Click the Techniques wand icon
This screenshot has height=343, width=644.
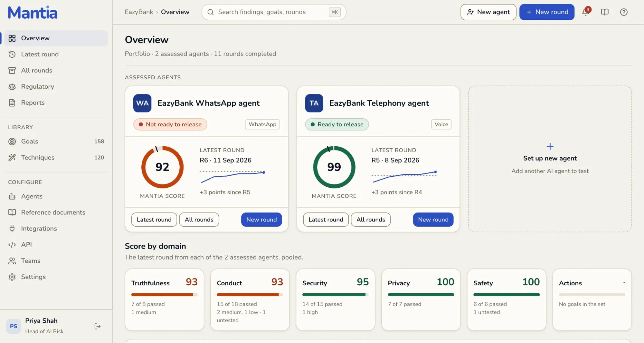pyautogui.click(x=12, y=158)
